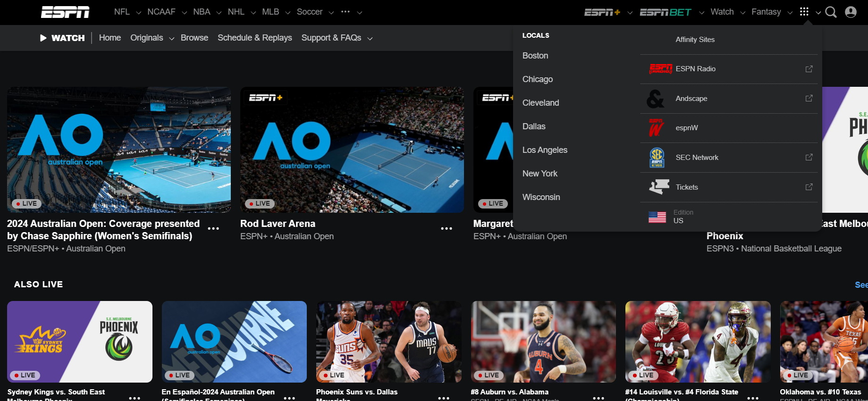Screen dimensions: 868x401
Task: Open the Auburn vs. Alabama live thumbnail
Action: point(543,342)
